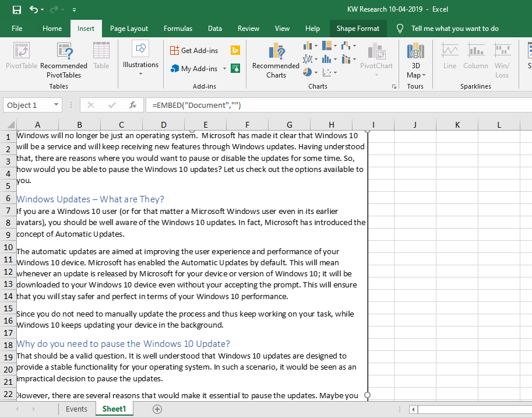Launch the 3D Map tool
Image resolution: width=532 pixels, height=418 pixels.
(x=415, y=61)
